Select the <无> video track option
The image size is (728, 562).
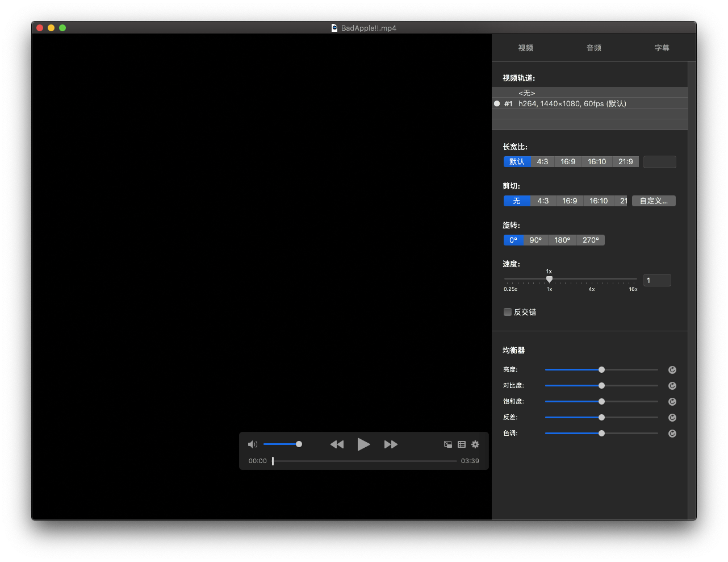click(x=526, y=93)
